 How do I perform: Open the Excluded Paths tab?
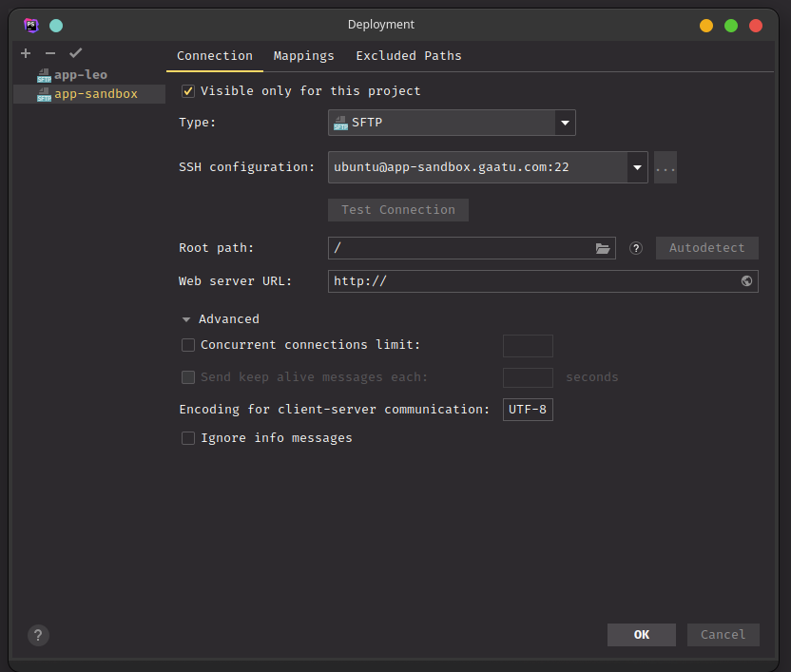pos(409,56)
